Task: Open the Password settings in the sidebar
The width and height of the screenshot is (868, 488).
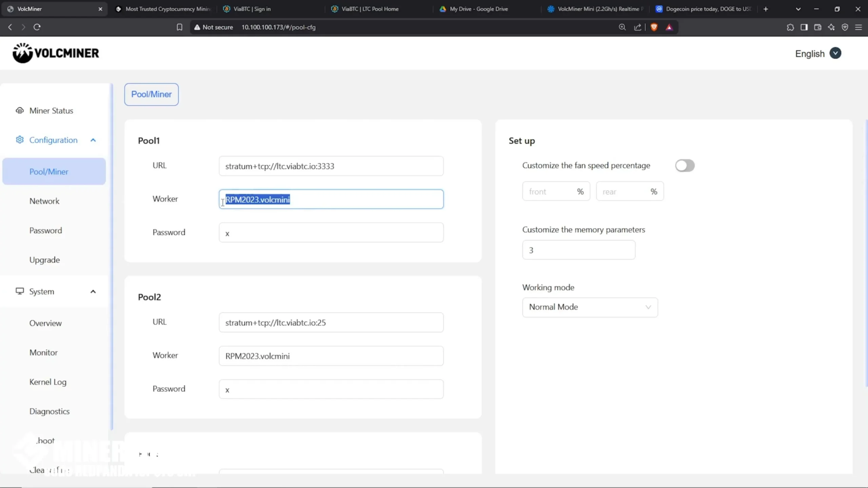Action: pyautogui.click(x=46, y=230)
